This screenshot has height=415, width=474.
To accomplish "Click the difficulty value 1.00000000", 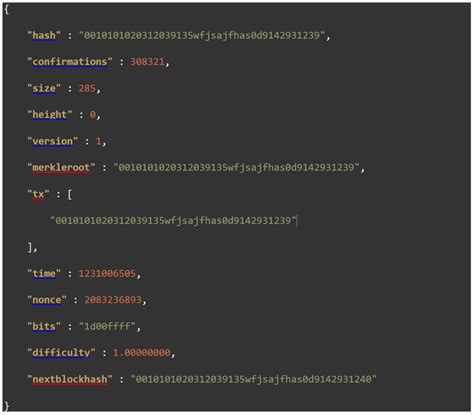I will point(142,353).
